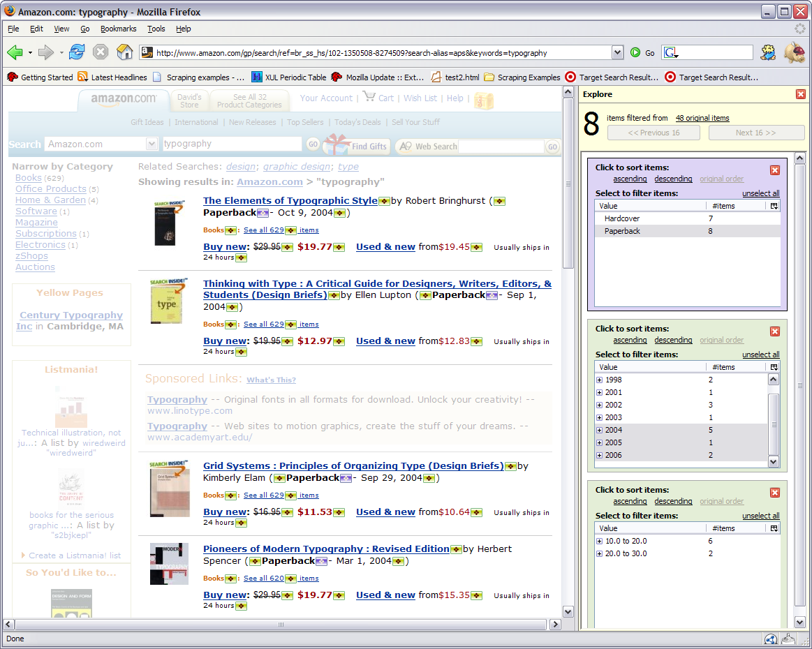This screenshot has height=649, width=812.
Task: Select the Hardcover filter value
Action: (x=622, y=218)
